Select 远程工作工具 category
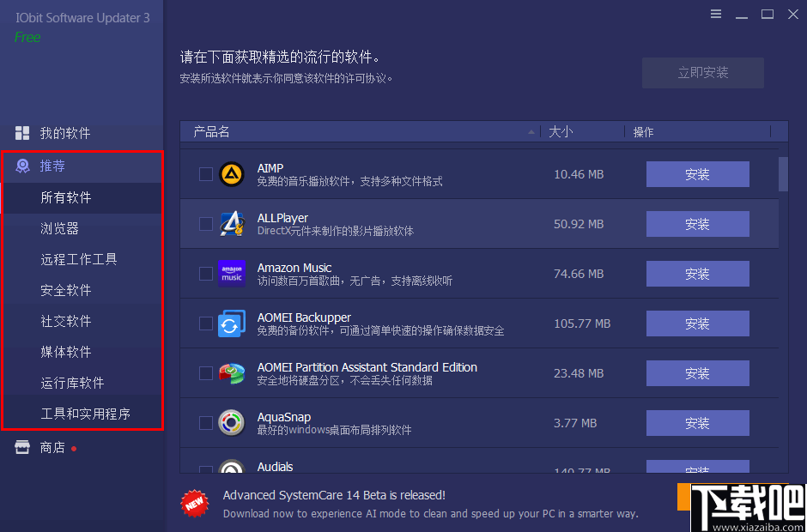Screen dimensions: 807x532 (x=82, y=259)
